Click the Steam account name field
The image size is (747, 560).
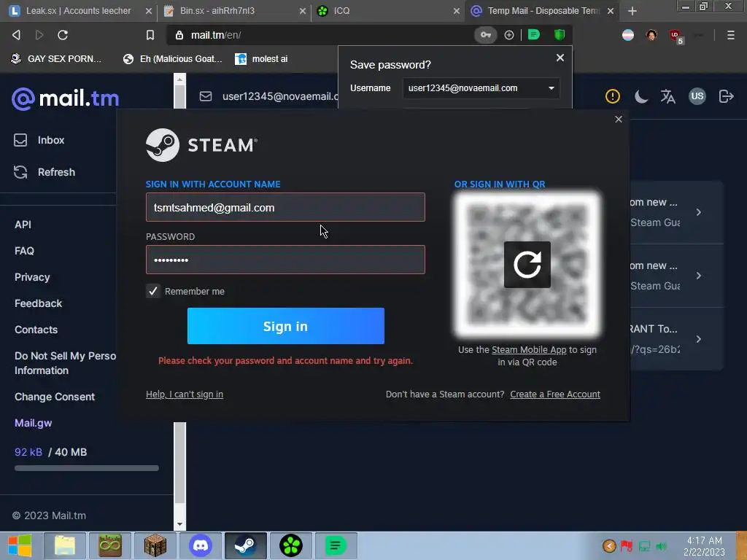tap(285, 207)
